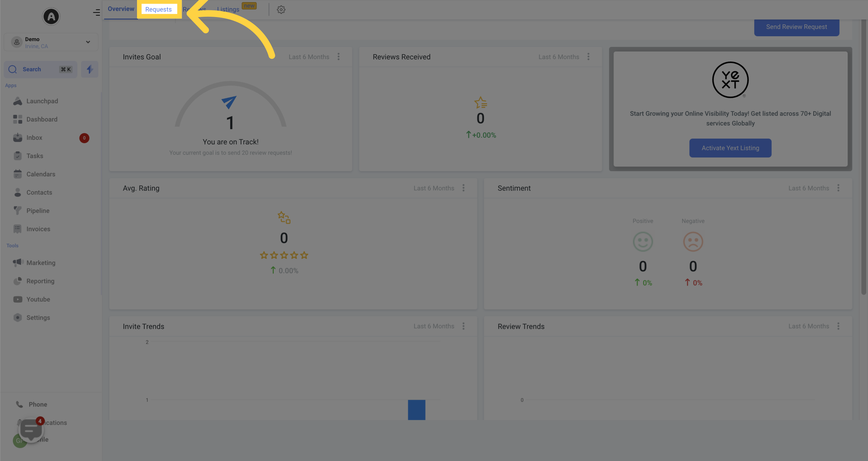Image resolution: width=868 pixels, height=461 pixels.
Task: Collapse the sidebar with the hamburger icon
Action: [97, 12]
